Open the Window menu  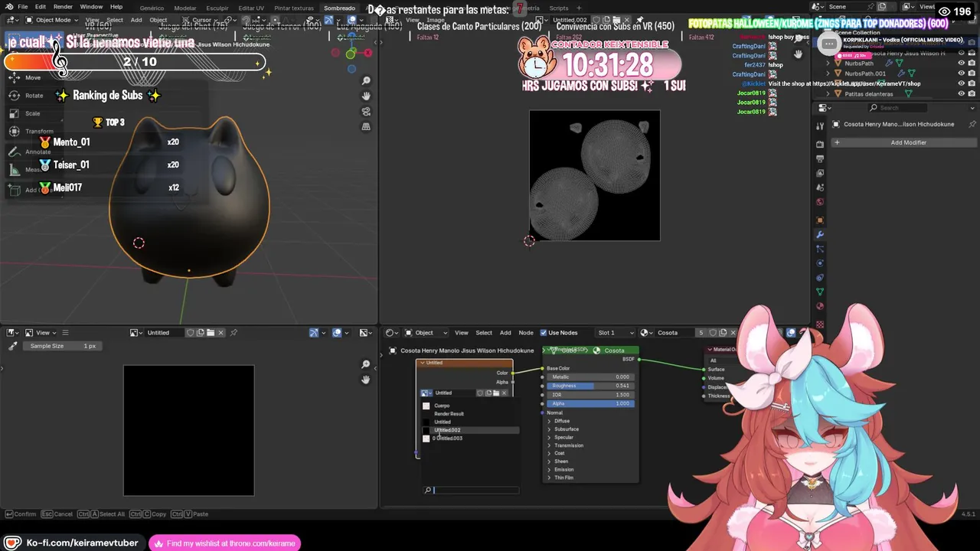pyautogui.click(x=91, y=7)
